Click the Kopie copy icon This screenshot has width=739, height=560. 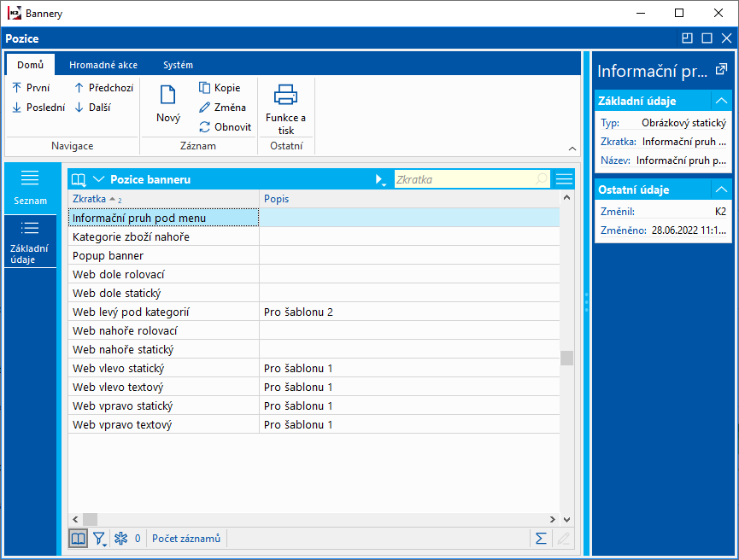coord(205,88)
